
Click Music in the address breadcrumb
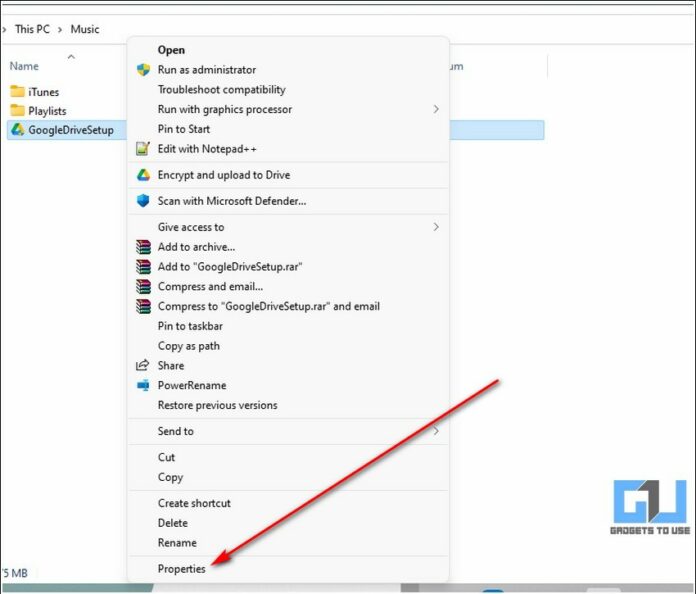85,29
